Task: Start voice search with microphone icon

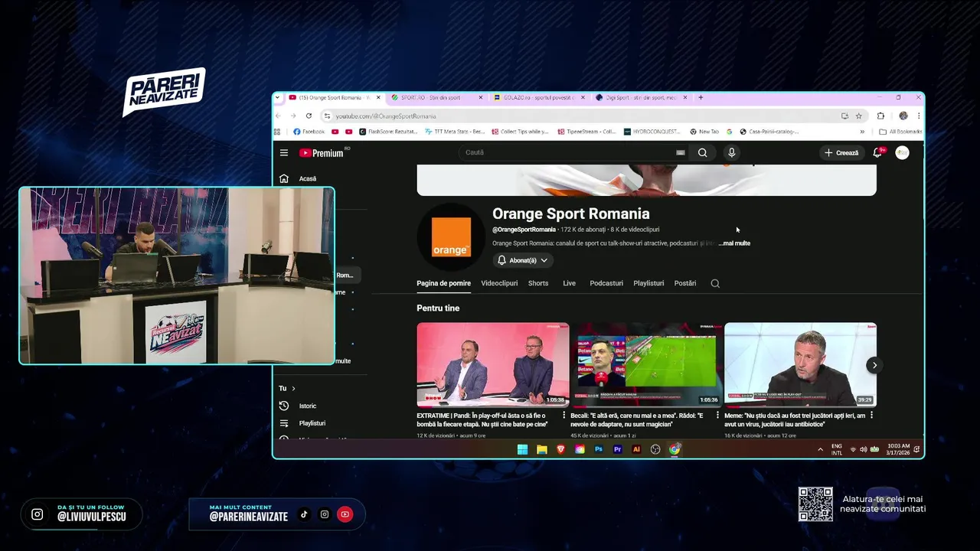Action: tap(731, 152)
